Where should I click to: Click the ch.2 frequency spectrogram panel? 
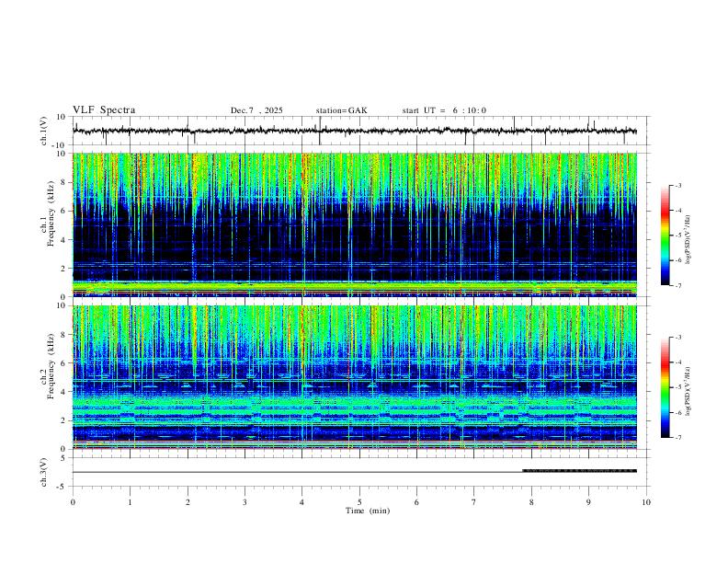(x=355, y=377)
